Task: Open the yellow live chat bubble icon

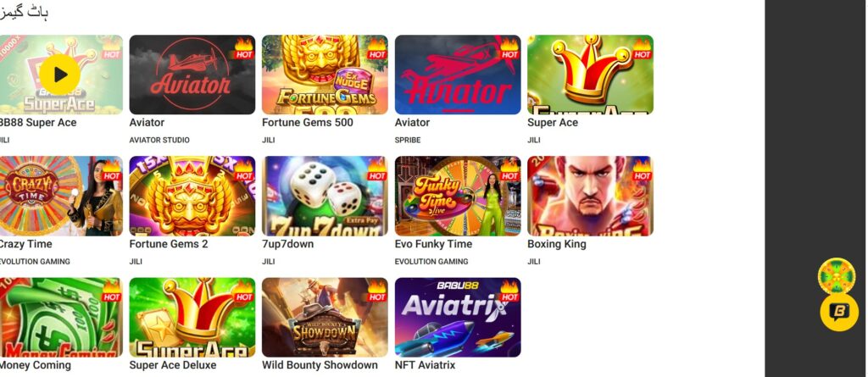Action: tap(839, 313)
